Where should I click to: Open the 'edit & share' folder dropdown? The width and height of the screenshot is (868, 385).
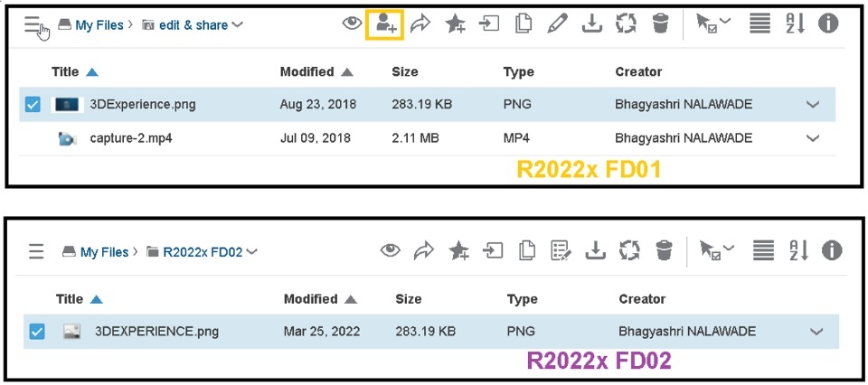pos(238,25)
